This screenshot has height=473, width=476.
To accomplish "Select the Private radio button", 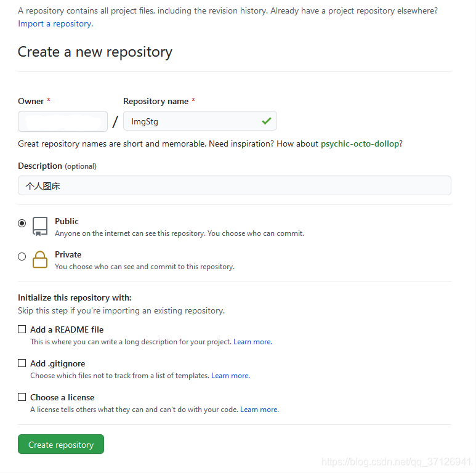I will pos(22,257).
